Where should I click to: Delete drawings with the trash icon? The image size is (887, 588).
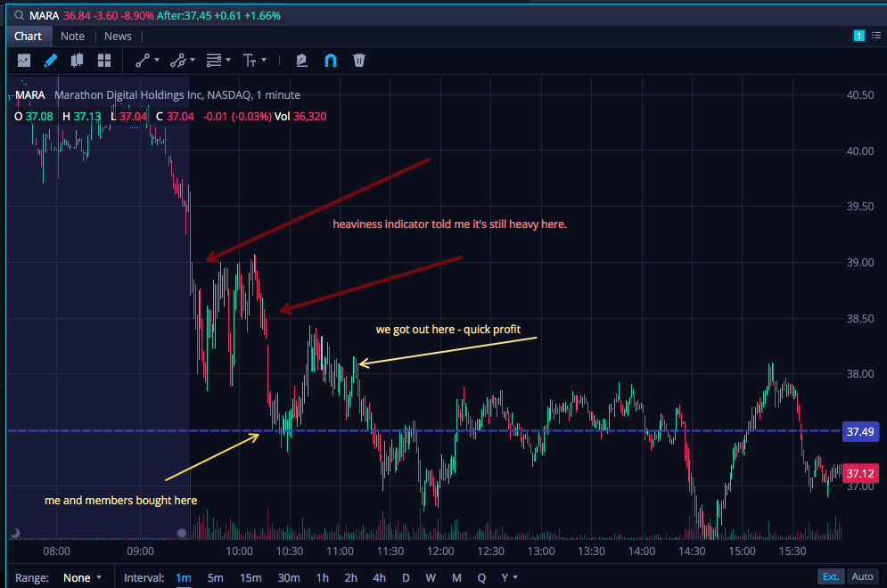[359, 60]
